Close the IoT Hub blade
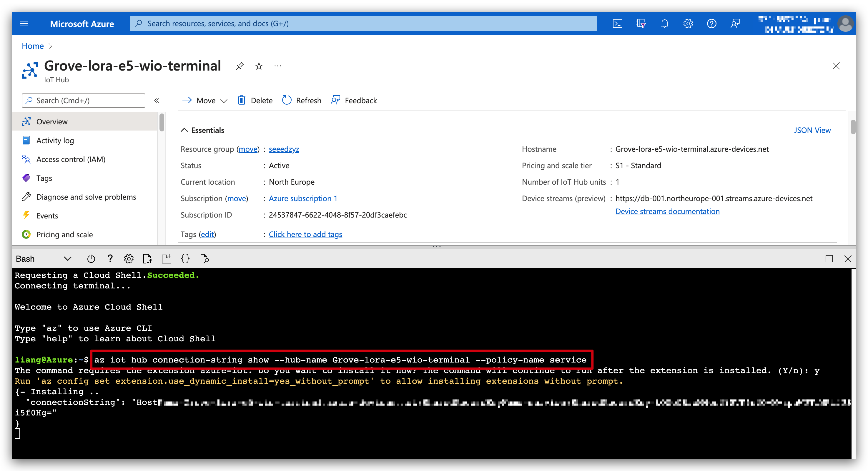Image resolution: width=868 pixels, height=471 pixels. click(836, 66)
